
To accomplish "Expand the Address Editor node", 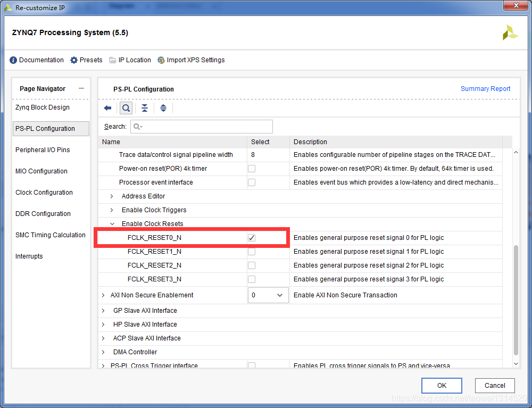I will tap(112, 196).
